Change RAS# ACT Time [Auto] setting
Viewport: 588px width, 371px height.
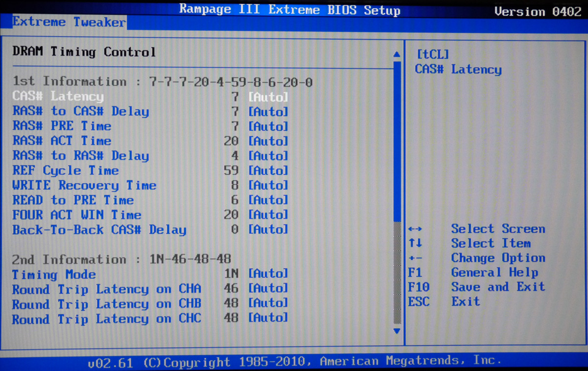pyautogui.click(x=269, y=141)
